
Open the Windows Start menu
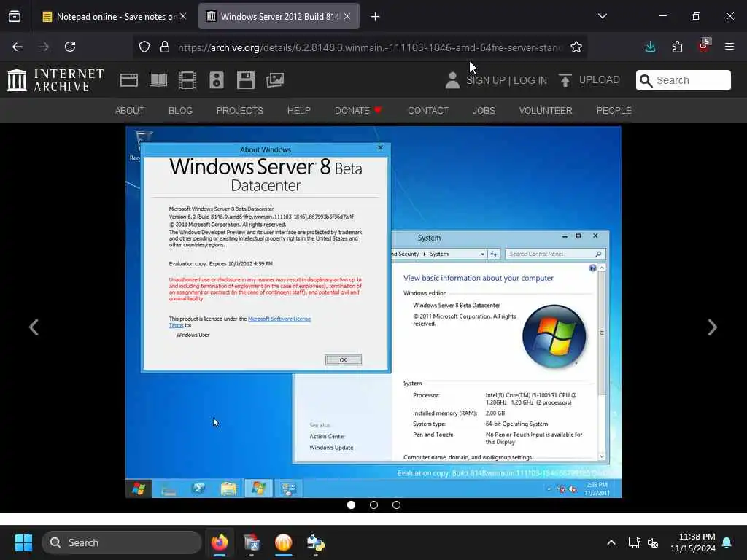(23, 542)
